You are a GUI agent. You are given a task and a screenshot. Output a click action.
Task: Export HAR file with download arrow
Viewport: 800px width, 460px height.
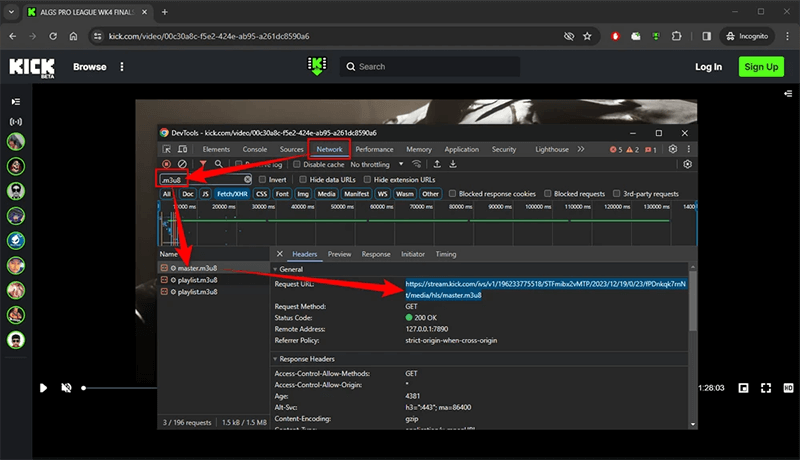pos(453,164)
